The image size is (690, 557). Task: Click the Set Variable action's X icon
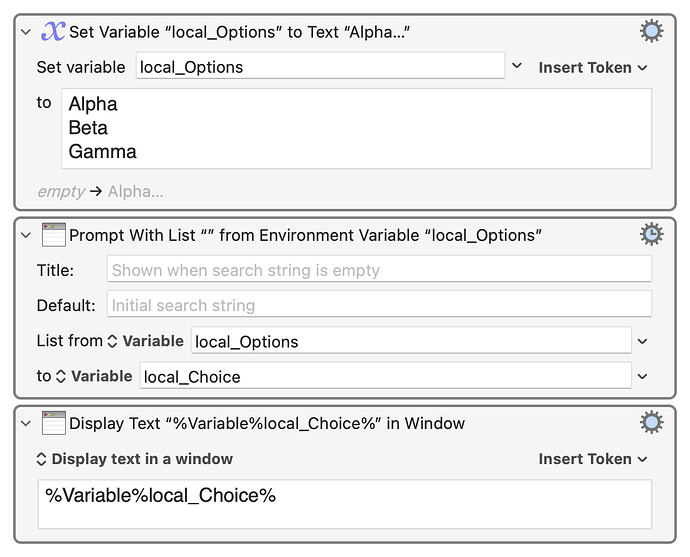point(53,32)
